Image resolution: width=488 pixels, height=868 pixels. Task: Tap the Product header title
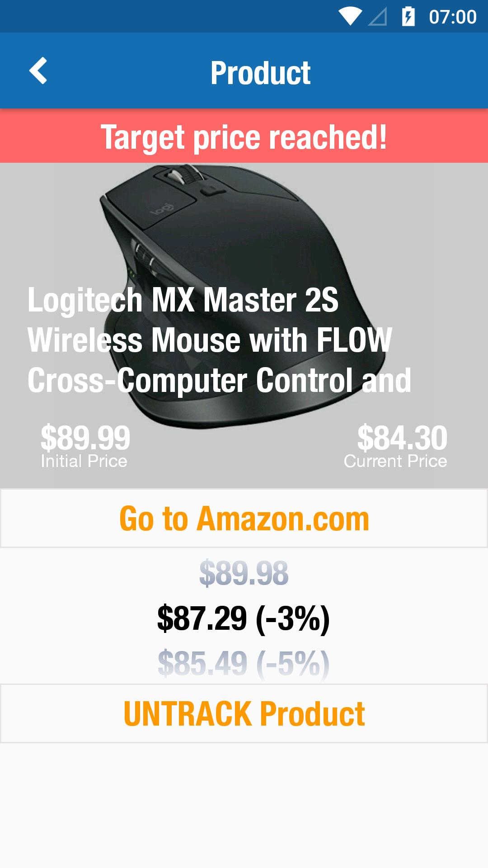(x=260, y=73)
